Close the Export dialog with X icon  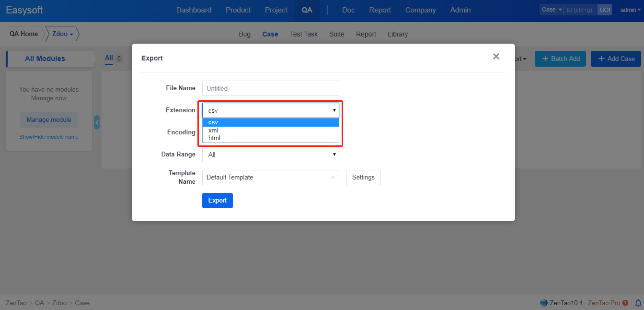point(496,57)
